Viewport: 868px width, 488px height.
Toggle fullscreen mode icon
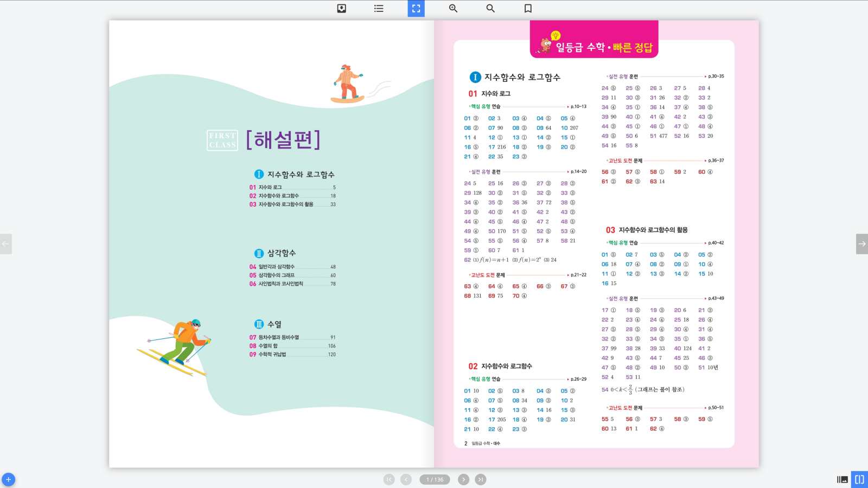pos(416,8)
